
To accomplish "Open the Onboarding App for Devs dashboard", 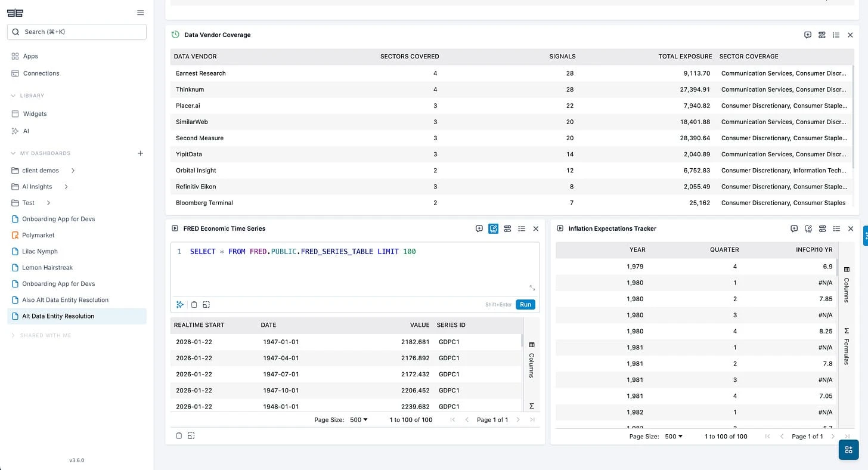I will pyautogui.click(x=60, y=219).
